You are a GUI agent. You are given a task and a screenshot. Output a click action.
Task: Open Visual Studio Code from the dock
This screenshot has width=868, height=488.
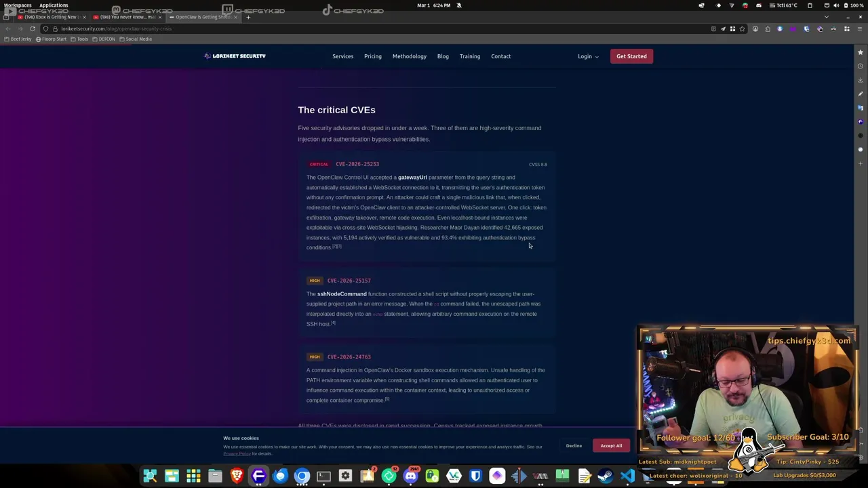click(x=627, y=476)
